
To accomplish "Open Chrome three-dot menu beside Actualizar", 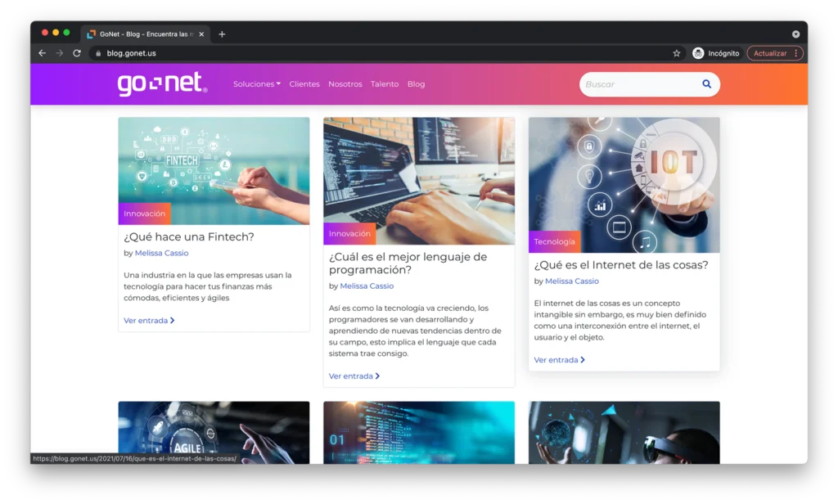I will click(x=796, y=53).
